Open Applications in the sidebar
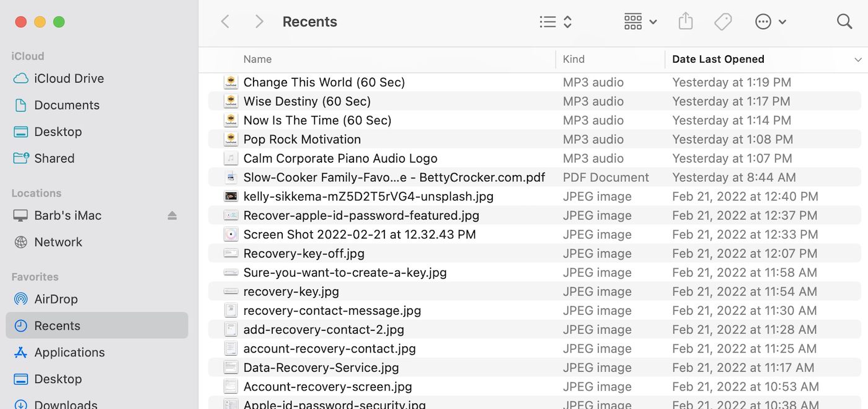 tap(69, 353)
